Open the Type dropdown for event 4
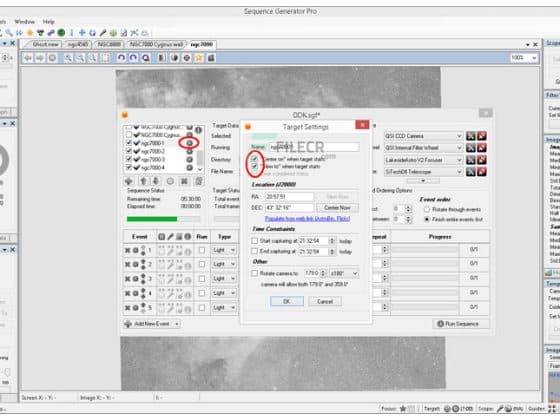The width and height of the screenshot is (560, 420). pos(224,293)
